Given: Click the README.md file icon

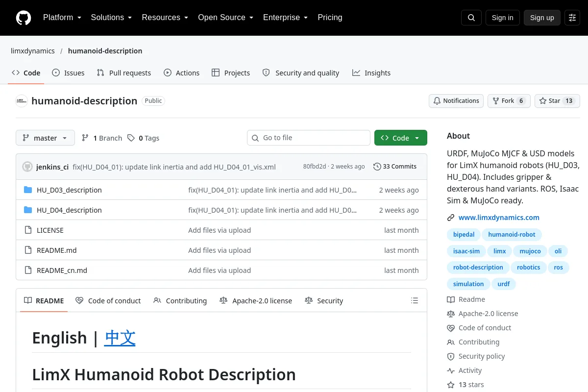Looking at the screenshot, I should tap(28, 250).
